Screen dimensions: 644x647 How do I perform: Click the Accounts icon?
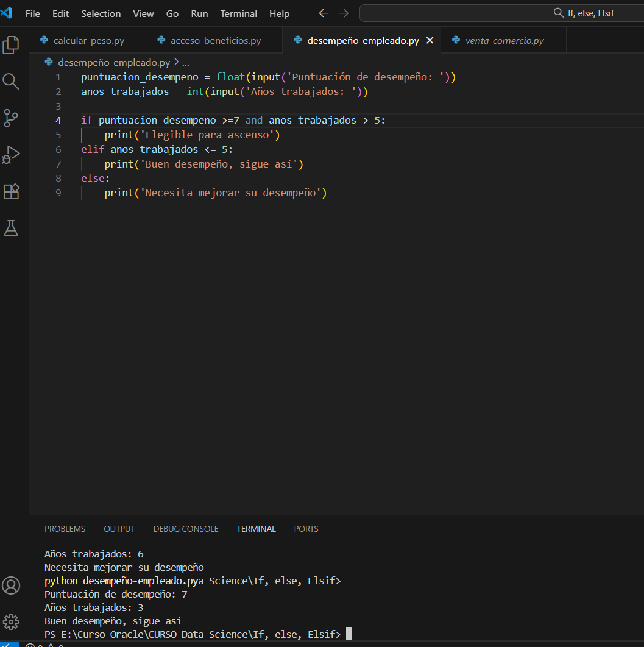pos(11,585)
